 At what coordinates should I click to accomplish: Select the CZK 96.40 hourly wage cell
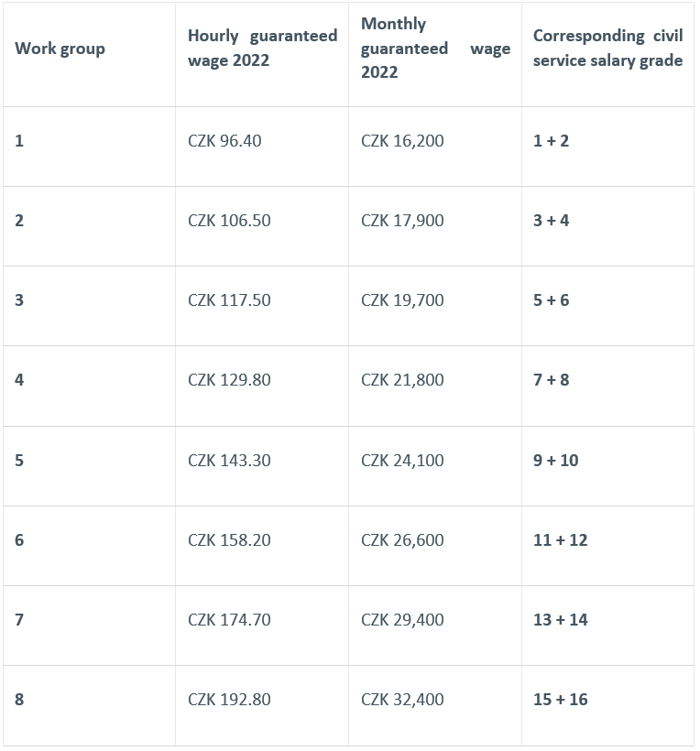(x=224, y=141)
